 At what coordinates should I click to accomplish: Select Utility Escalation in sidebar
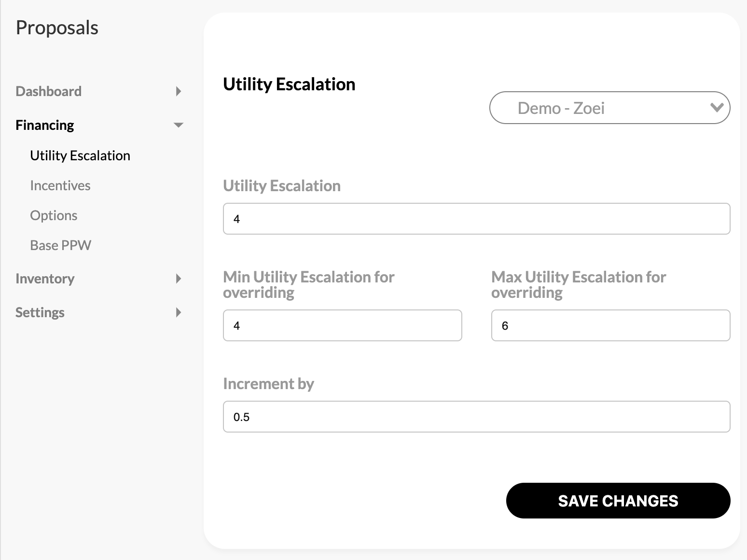pos(80,155)
